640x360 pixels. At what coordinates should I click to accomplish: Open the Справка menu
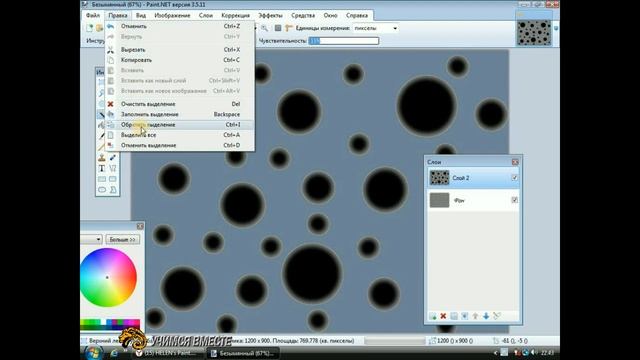(357, 15)
